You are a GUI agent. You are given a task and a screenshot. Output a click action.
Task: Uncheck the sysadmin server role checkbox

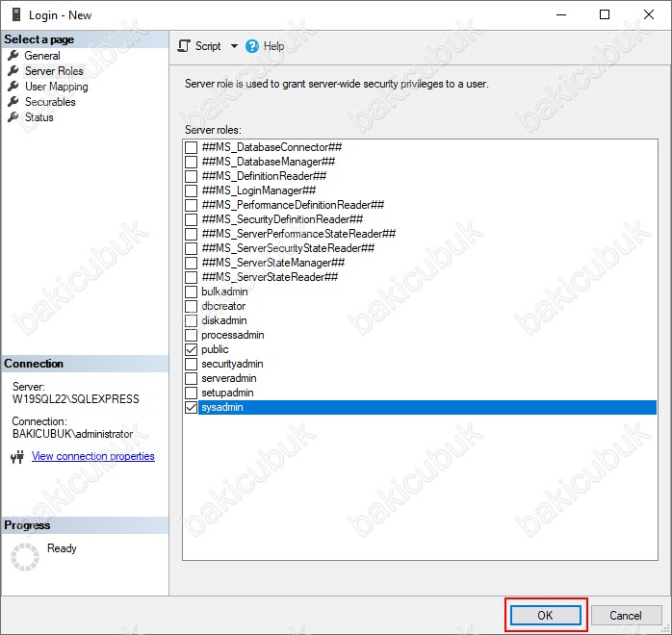(x=191, y=408)
